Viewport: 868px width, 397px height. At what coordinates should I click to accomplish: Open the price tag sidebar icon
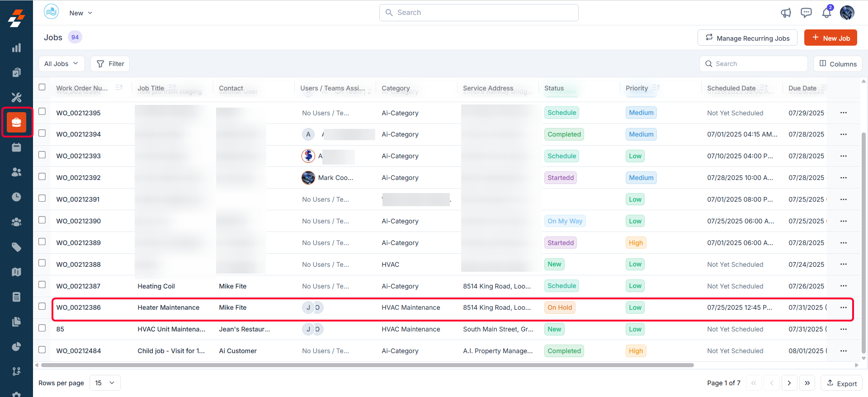tap(16, 247)
